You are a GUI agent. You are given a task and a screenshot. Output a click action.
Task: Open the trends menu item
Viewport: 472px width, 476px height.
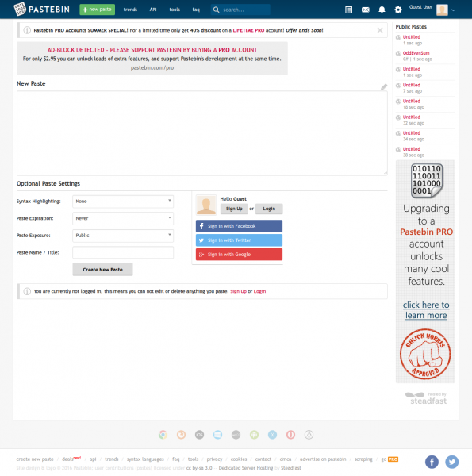(130, 10)
